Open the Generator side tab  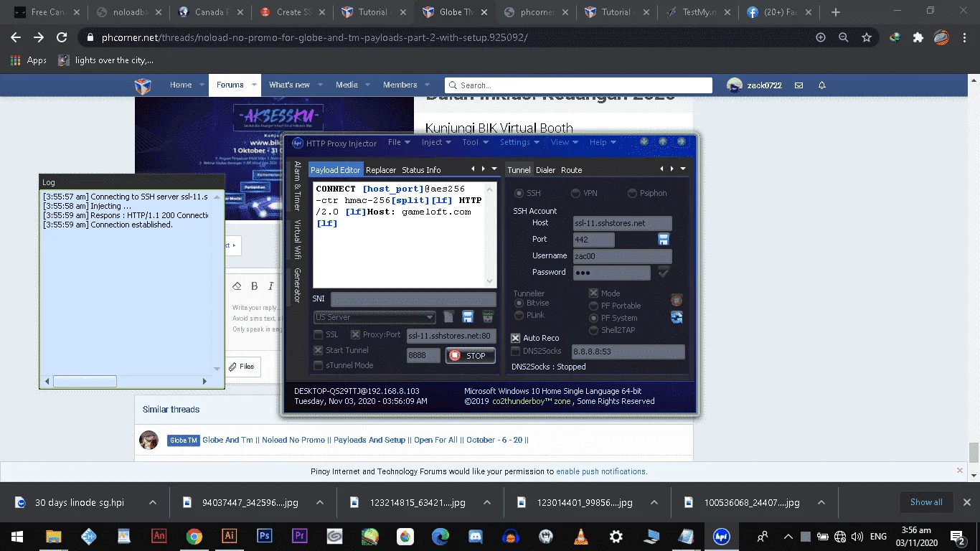point(297,285)
